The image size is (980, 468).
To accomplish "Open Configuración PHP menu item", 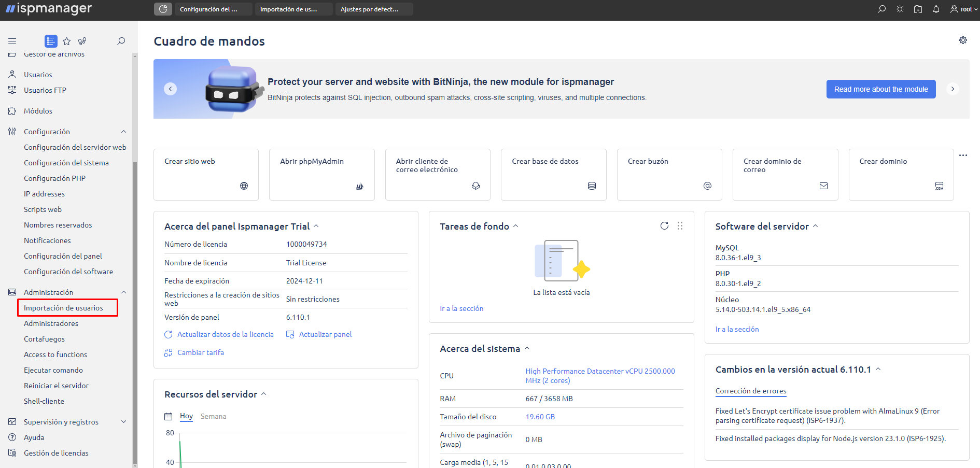I will 54,178.
